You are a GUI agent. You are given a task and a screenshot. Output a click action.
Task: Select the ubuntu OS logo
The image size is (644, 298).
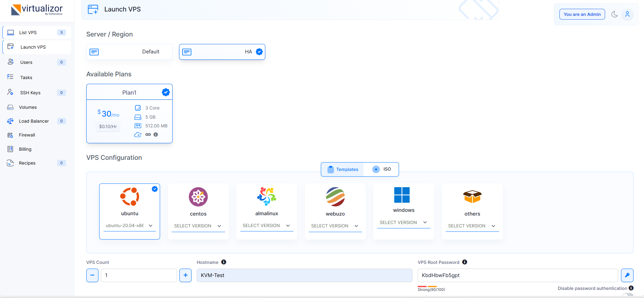pos(130,197)
